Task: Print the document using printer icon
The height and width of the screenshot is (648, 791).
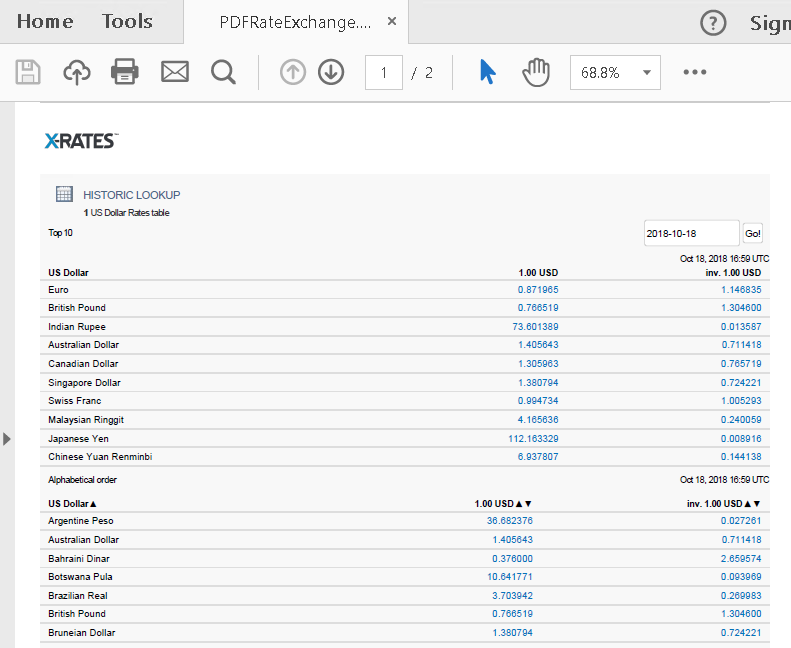Action: click(x=125, y=72)
